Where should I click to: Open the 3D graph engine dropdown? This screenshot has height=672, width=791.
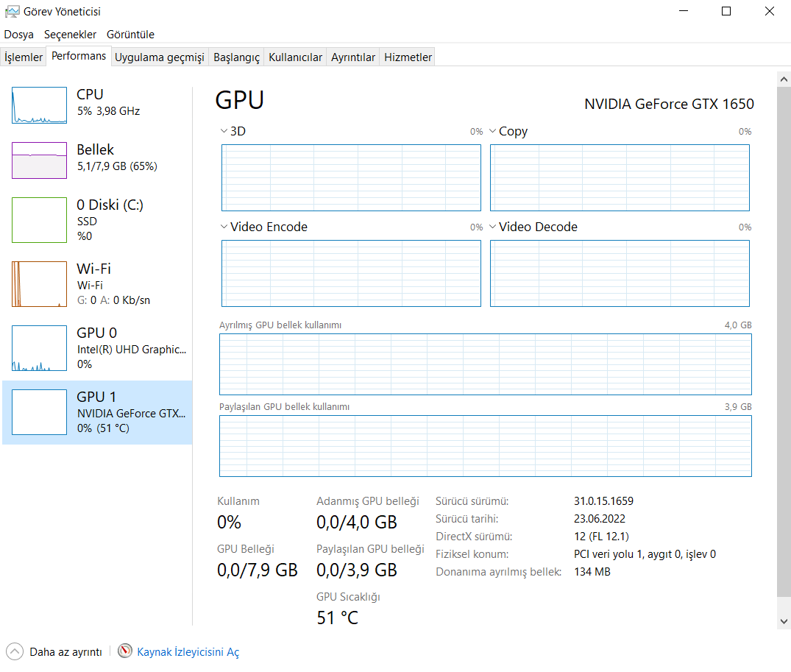(x=224, y=132)
